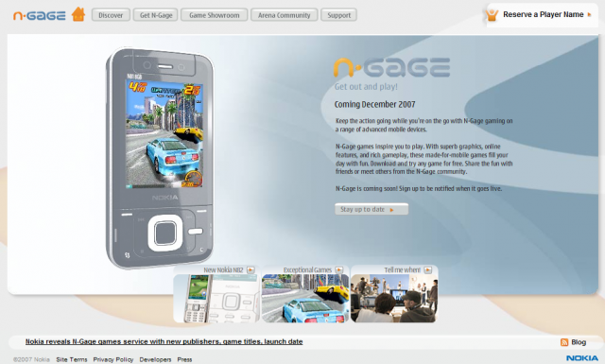Click the Nokia logo in footer
Image resolution: width=605 pixels, height=364 pixels.
pos(582,358)
